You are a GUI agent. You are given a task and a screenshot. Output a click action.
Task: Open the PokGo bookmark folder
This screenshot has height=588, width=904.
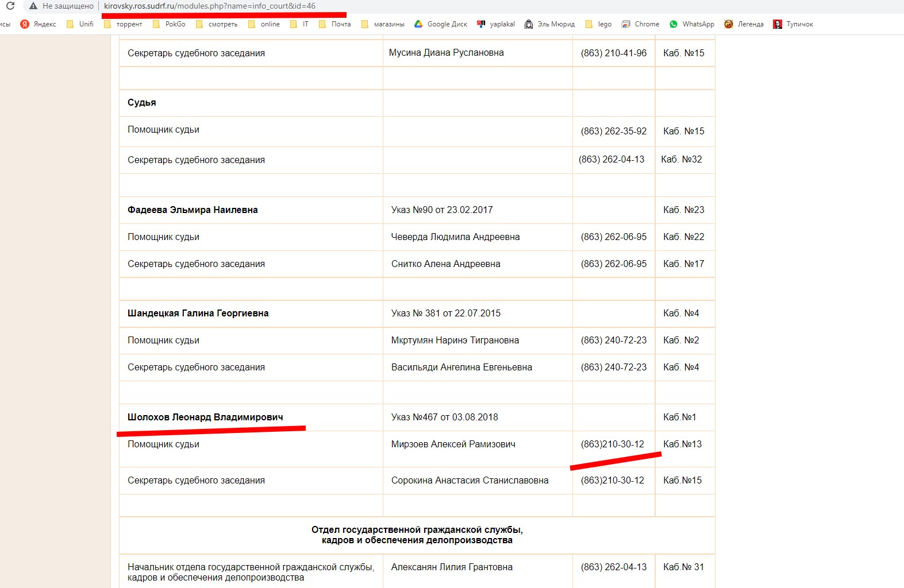(x=169, y=24)
